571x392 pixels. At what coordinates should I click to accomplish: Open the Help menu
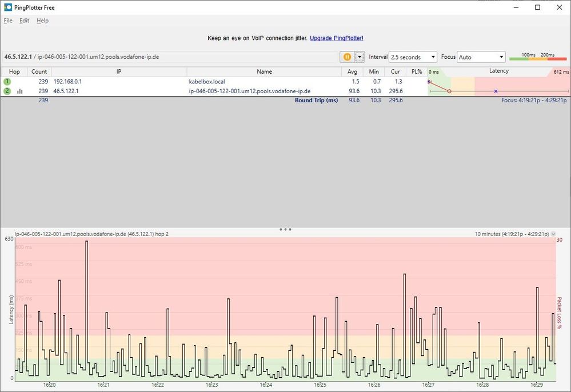click(x=43, y=21)
